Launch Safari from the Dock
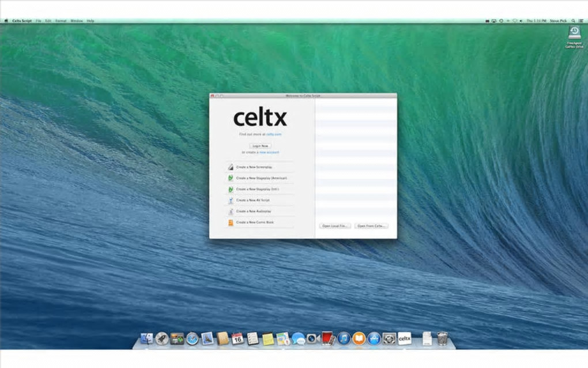The image size is (588, 368). (x=193, y=339)
